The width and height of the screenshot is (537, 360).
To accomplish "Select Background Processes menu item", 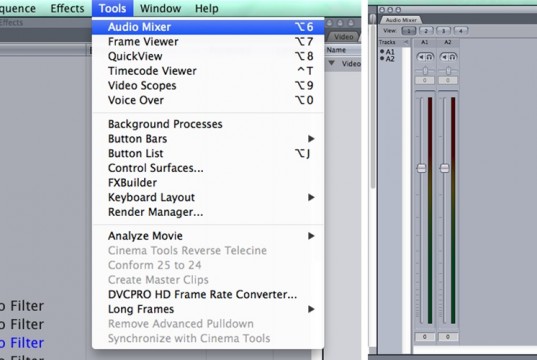I will [x=208, y=124].
